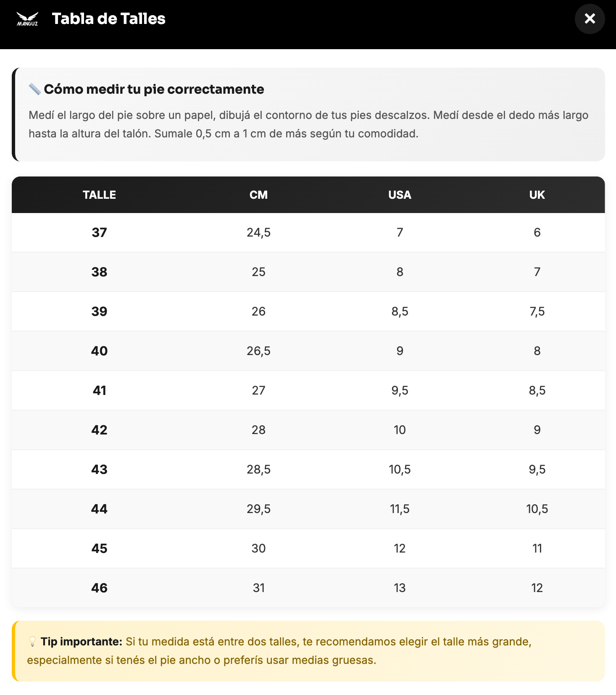
Task: Close the Tabla de Talles modal
Action: click(590, 19)
